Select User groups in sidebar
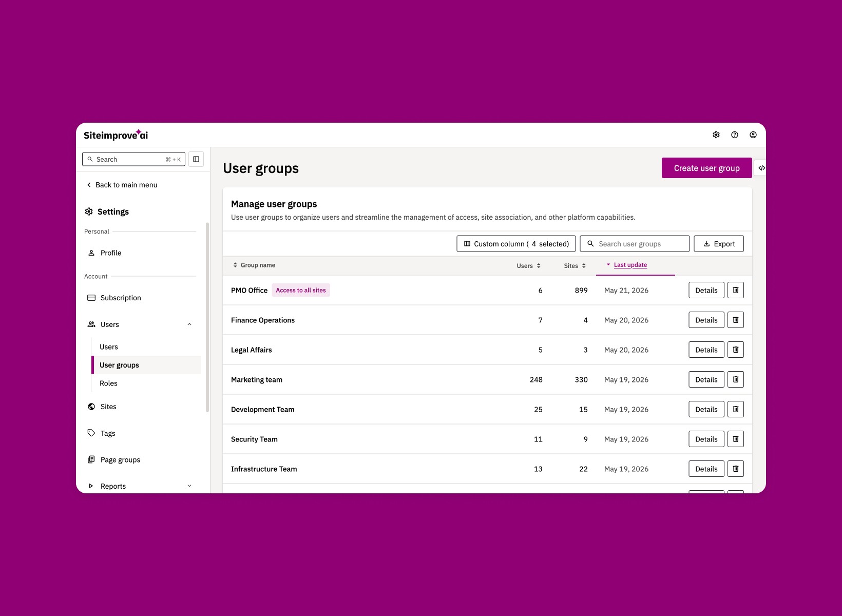Viewport: 842px width, 616px height. [x=146, y=365]
